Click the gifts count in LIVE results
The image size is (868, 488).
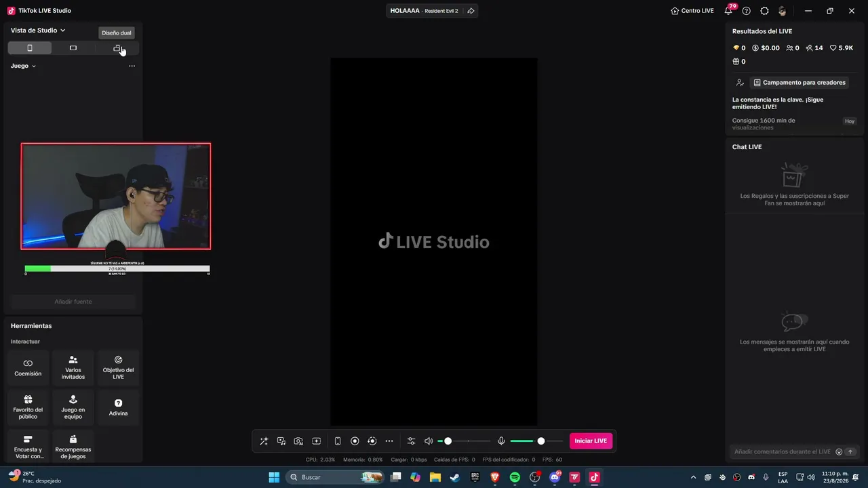coord(739,62)
